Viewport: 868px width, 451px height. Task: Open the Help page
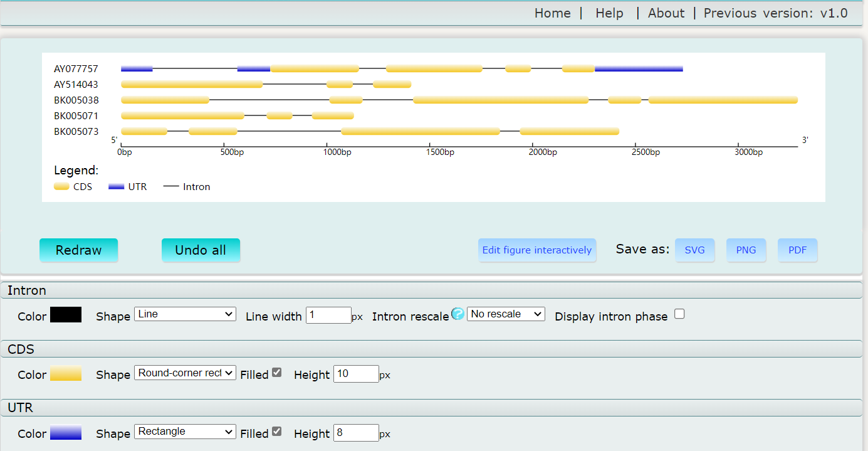click(x=609, y=13)
